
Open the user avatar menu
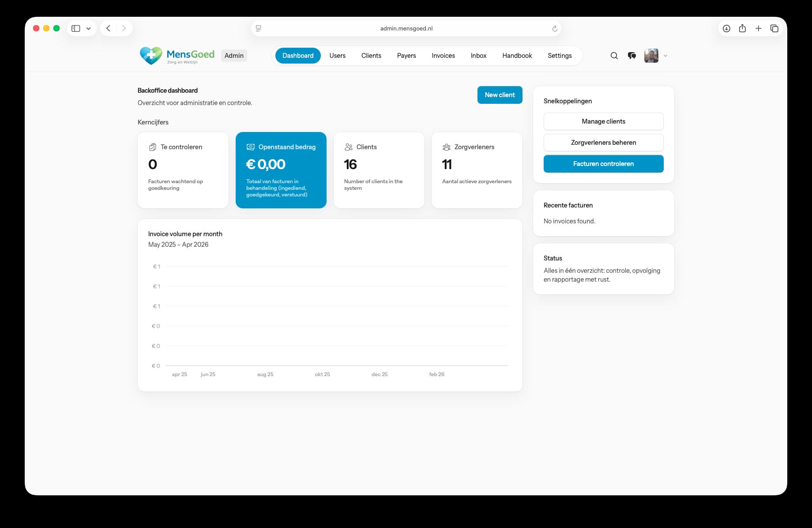651,56
